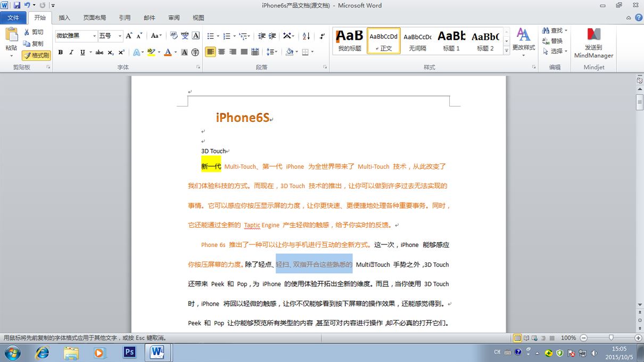Screen dimensions: 644x362
Task: Switch to the 页面布局 (Page Layout) tab
Action: [x=95, y=18]
